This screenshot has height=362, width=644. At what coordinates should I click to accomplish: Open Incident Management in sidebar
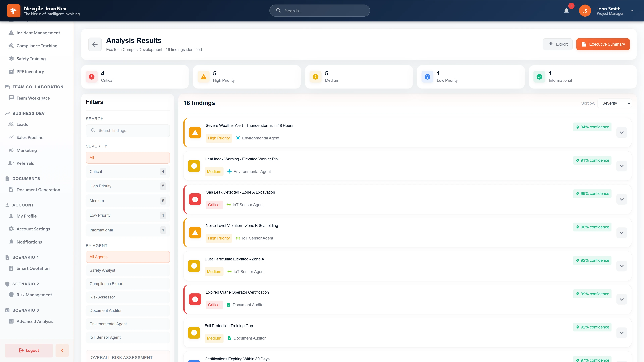pos(38,33)
